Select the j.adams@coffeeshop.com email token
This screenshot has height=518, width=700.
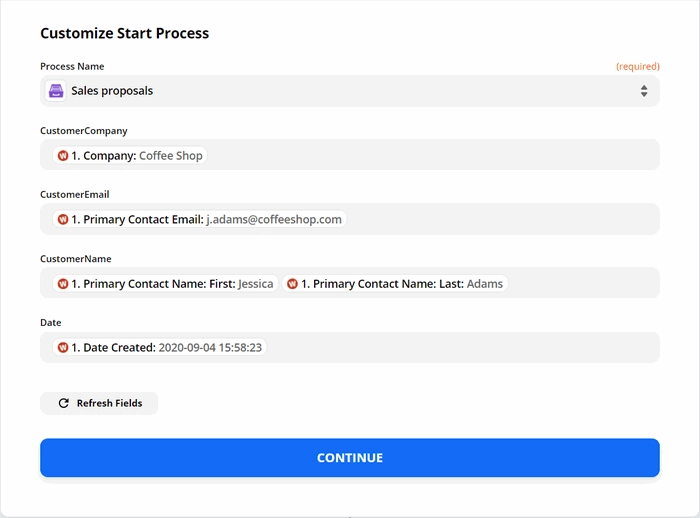click(200, 219)
